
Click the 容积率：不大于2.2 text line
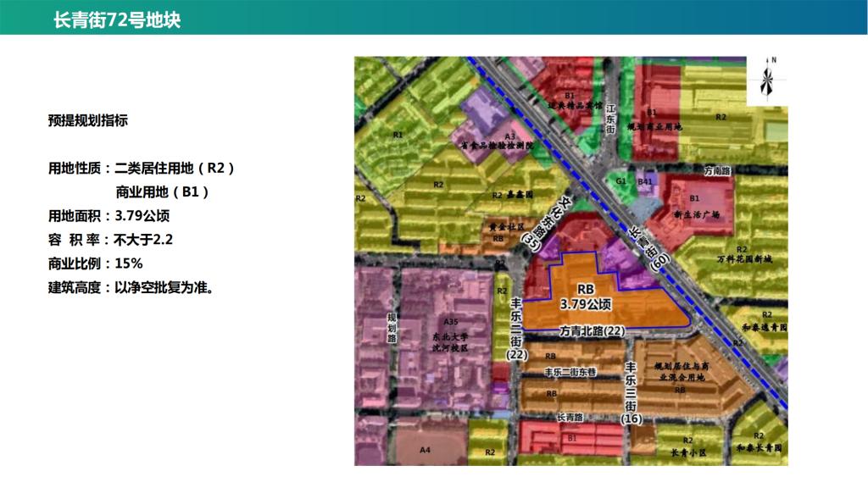click(x=110, y=239)
